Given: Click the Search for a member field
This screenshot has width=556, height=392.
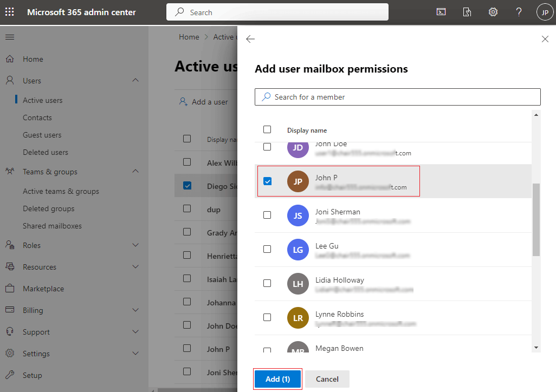Looking at the screenshot, I should coord(398,97).
